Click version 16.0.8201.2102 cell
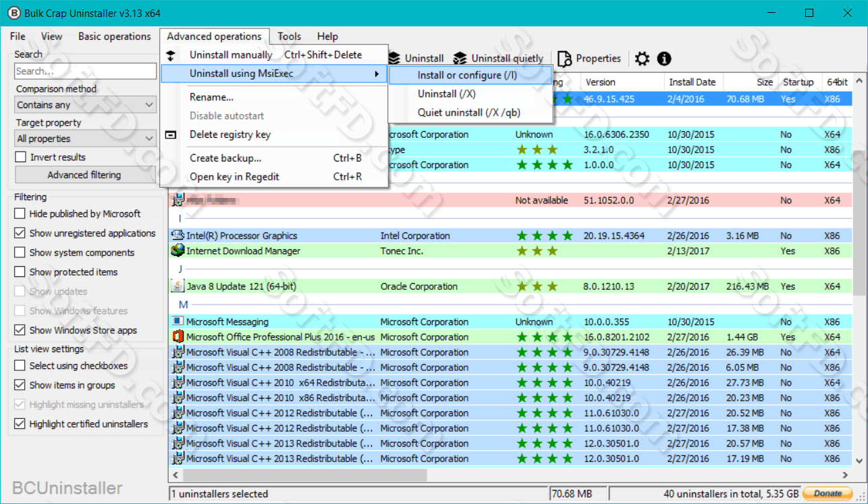This screenshot has width=868, height=504. pyautogui.click(x=617, y=337)
